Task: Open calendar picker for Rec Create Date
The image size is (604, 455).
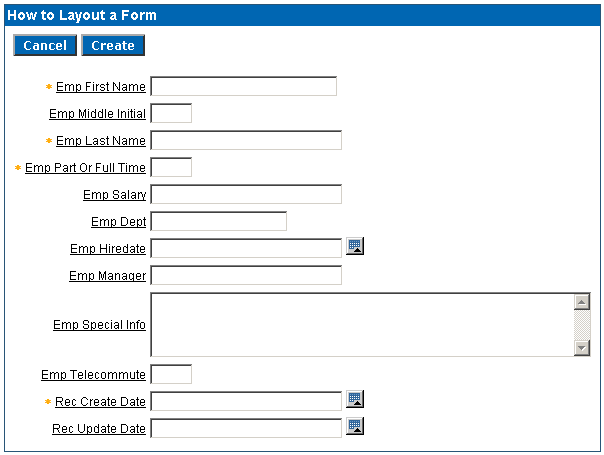Action: point(355,399)
